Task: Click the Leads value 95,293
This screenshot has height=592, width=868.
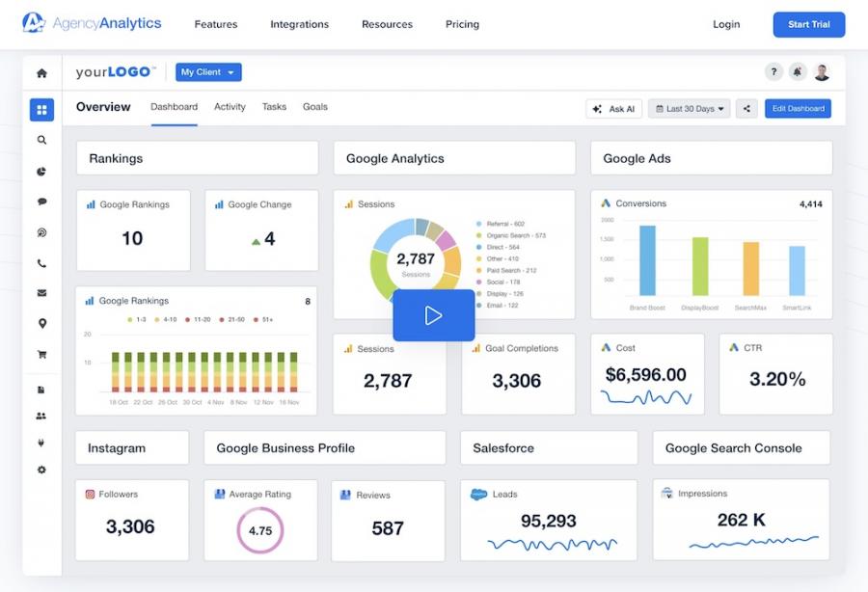Action: point(549,521)
